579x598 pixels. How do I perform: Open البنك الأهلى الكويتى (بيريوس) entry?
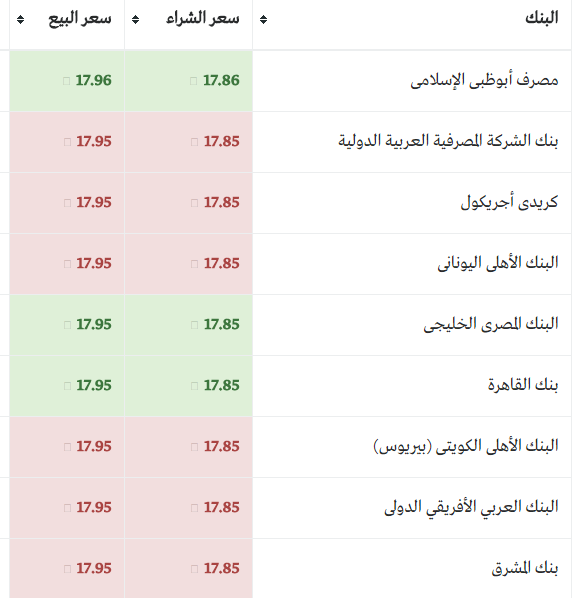(466, 446)
